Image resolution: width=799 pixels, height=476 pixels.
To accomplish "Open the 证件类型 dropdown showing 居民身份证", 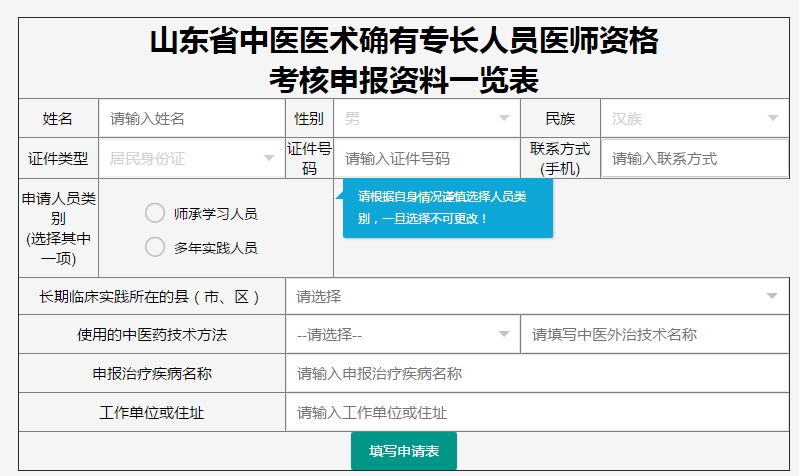I will tap(191, 158).
